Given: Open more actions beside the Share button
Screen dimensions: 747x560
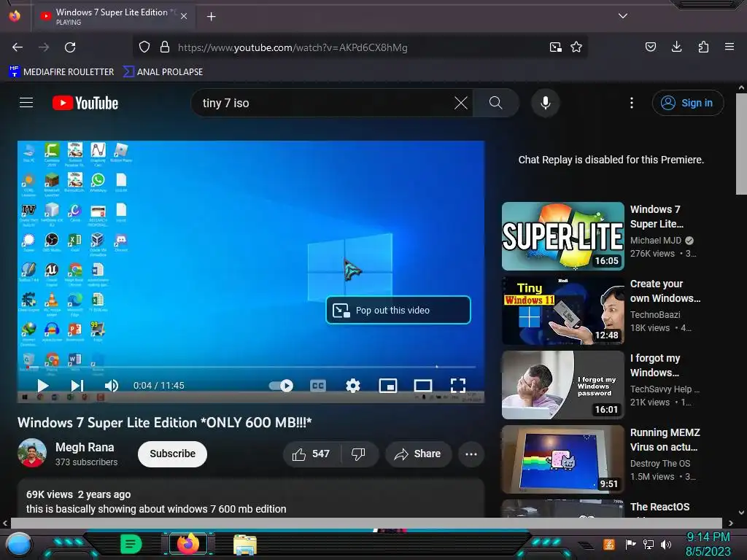Looking at the screenshot, I should pyautogui.click(x=471, y=454).
